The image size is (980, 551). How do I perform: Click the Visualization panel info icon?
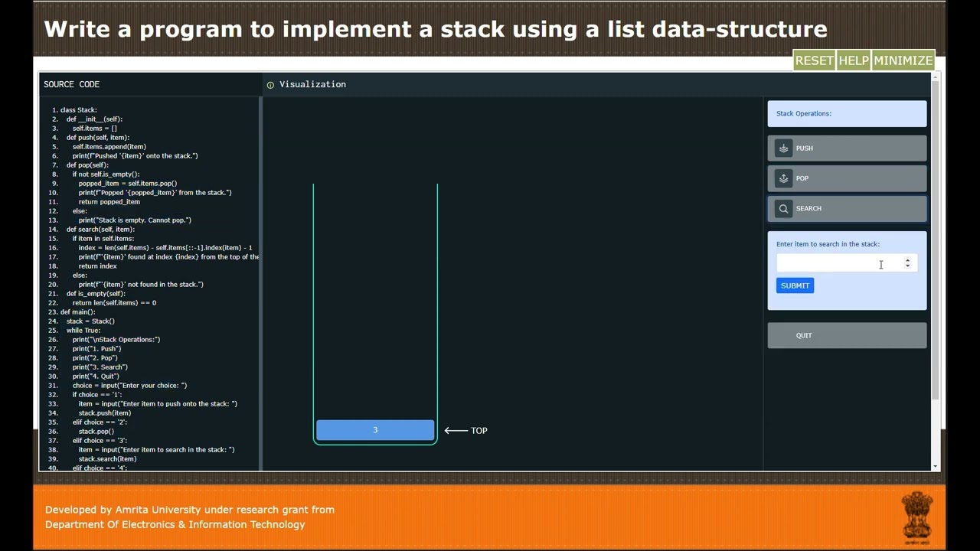point(270,85)
